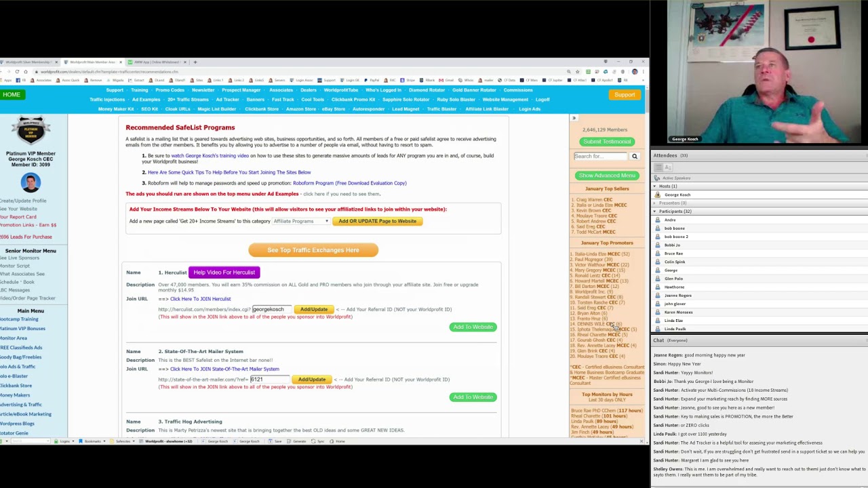Click participant icon next to Bruce Rae
This screenshot has height=488, width=868.
pos(657,253)
